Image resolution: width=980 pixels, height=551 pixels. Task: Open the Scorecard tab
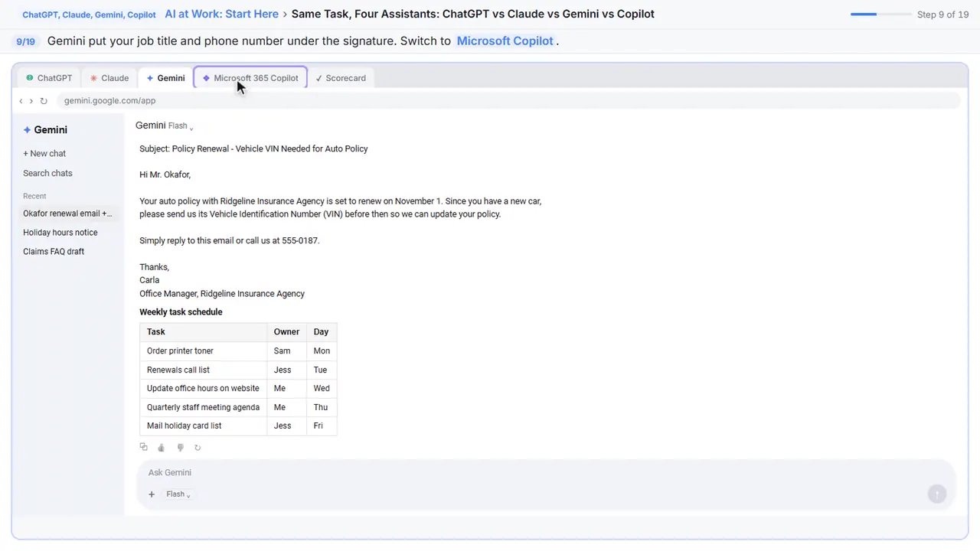tap(341, 78)
